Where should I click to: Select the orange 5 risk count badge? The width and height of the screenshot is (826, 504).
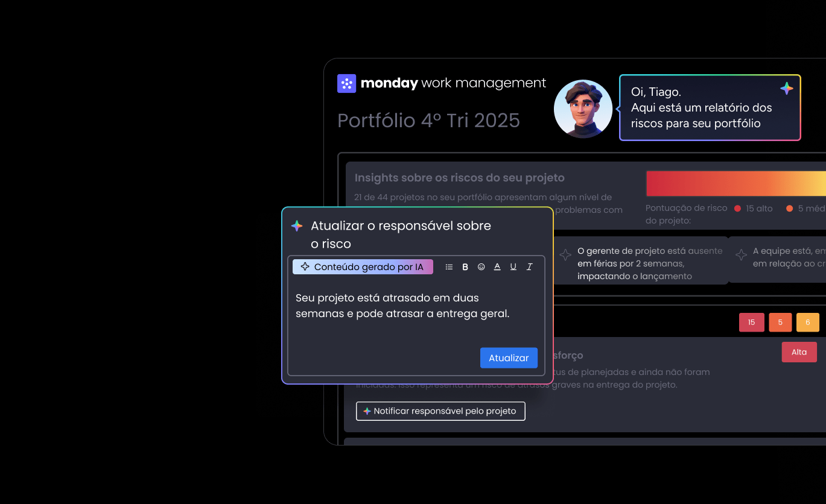coord(780,323)
